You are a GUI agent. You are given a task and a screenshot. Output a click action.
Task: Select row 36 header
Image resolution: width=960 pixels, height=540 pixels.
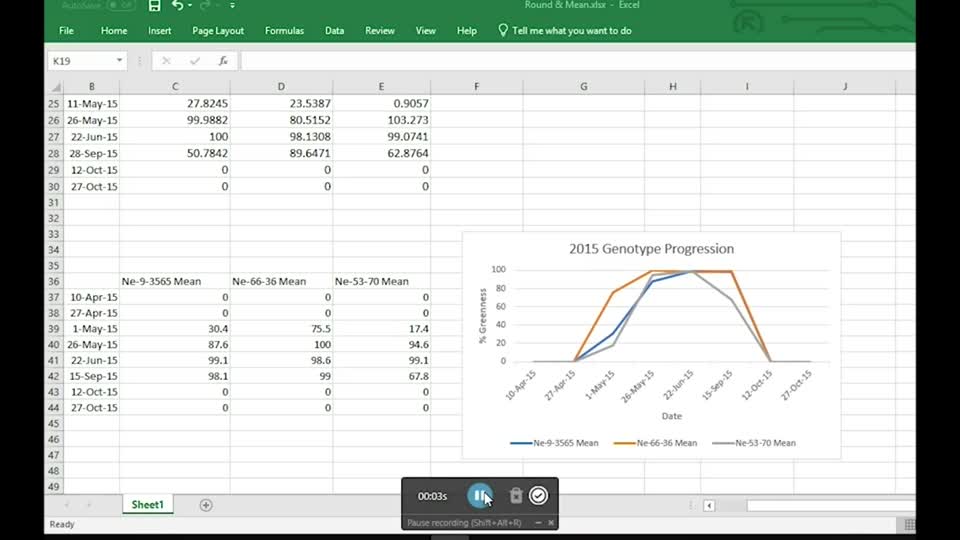[x=54, y=282]
